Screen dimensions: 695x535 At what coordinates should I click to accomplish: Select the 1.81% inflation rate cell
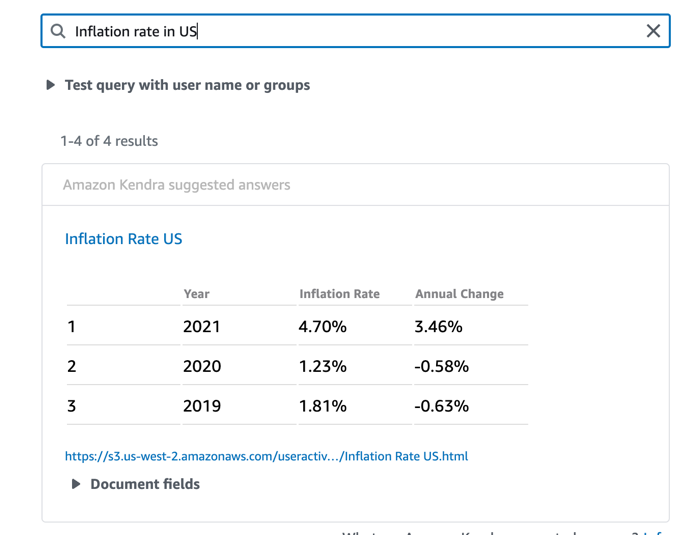(322, 407)
